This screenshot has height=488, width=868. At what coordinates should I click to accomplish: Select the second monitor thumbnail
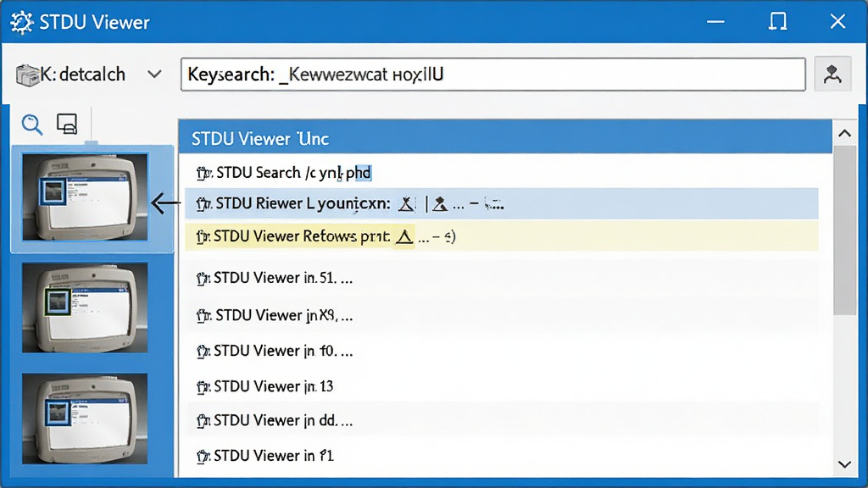coord(85,308)
